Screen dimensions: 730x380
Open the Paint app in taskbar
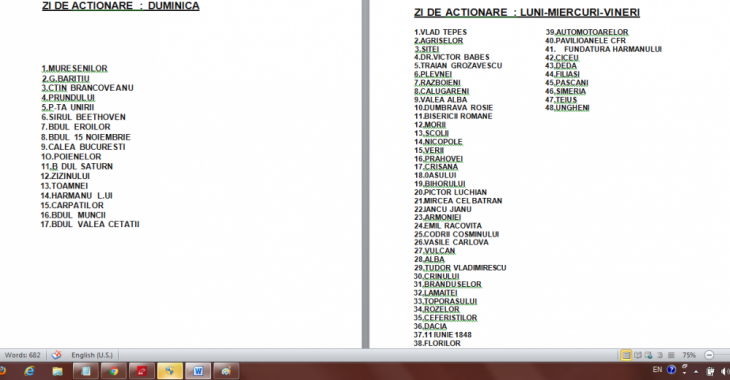click(226, 371)
